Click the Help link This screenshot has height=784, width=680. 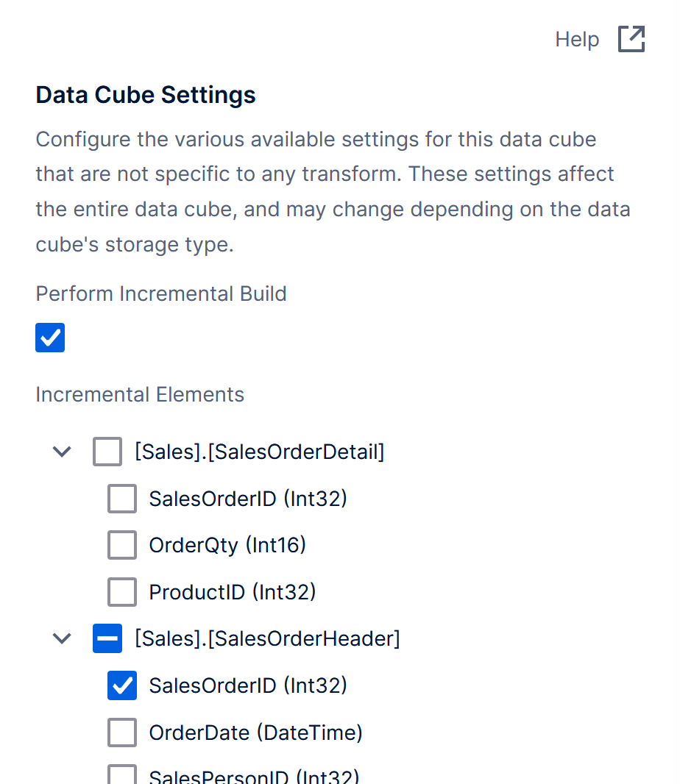point(577,39)
